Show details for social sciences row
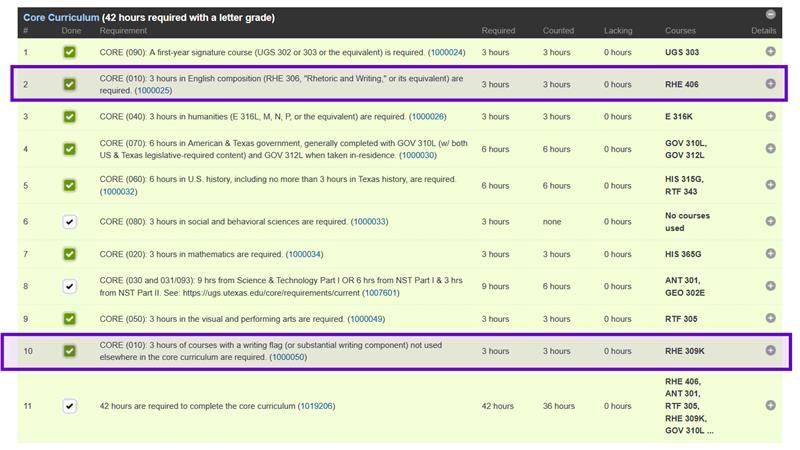The width and height of the screenshot is (800, 450). (x=770, y=221)
